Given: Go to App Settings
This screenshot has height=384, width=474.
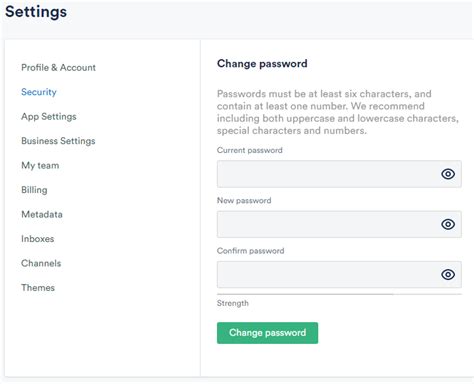Looking at the screenshot, I should coord(49,116).
